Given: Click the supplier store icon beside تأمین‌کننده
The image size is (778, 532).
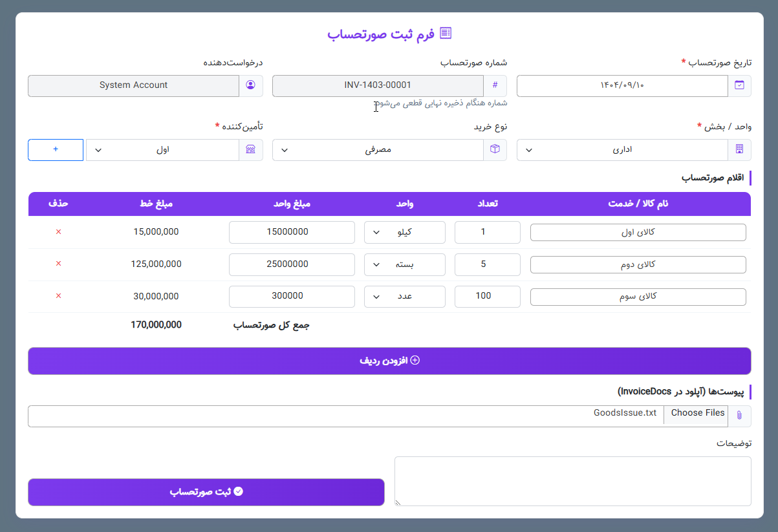Looking at the screenshot, I should click(252, 149).
